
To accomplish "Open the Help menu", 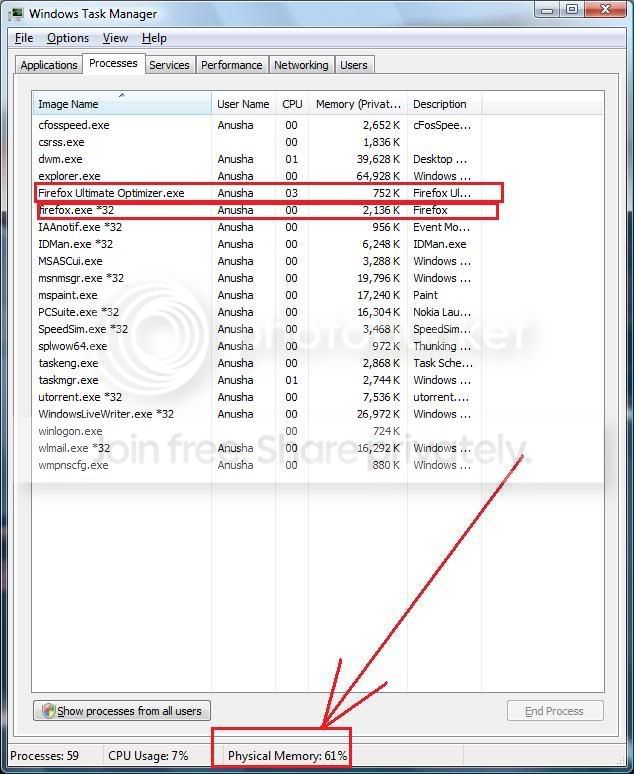I will point(154,38).
